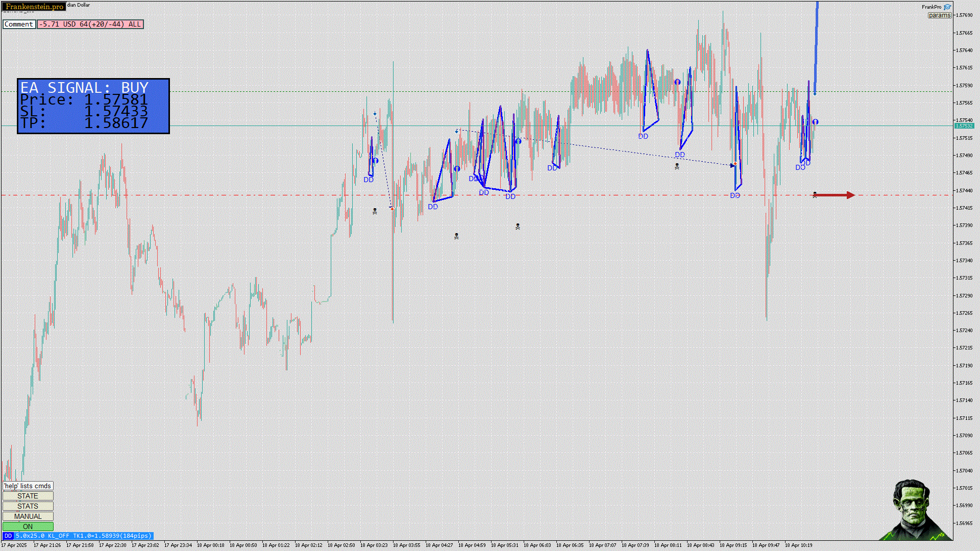Toggle the MANUAL mode button
The image size is (980, 551).
pos(28,516)
